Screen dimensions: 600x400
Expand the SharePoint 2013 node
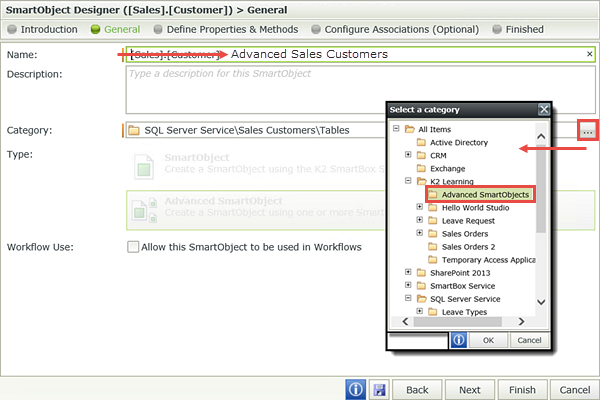408,272
